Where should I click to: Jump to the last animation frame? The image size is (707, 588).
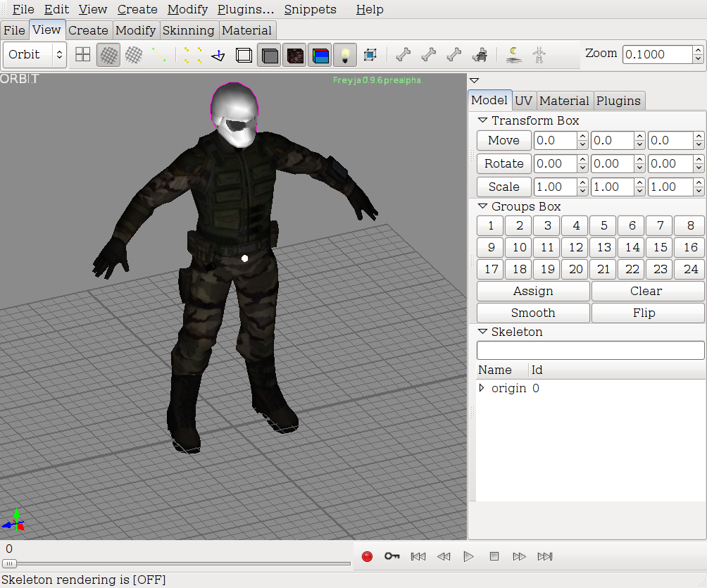544,556
